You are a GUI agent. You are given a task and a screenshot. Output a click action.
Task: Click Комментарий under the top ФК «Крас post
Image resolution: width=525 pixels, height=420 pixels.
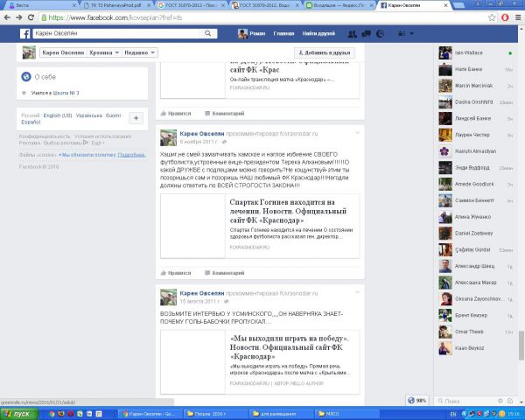pyautogui.click(x=225, y=114)
